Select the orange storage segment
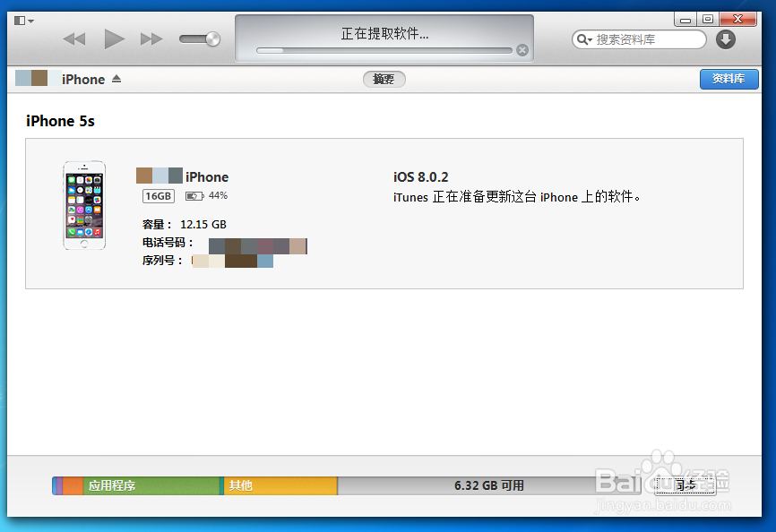The image size is (776, 532). pos(73,485)
